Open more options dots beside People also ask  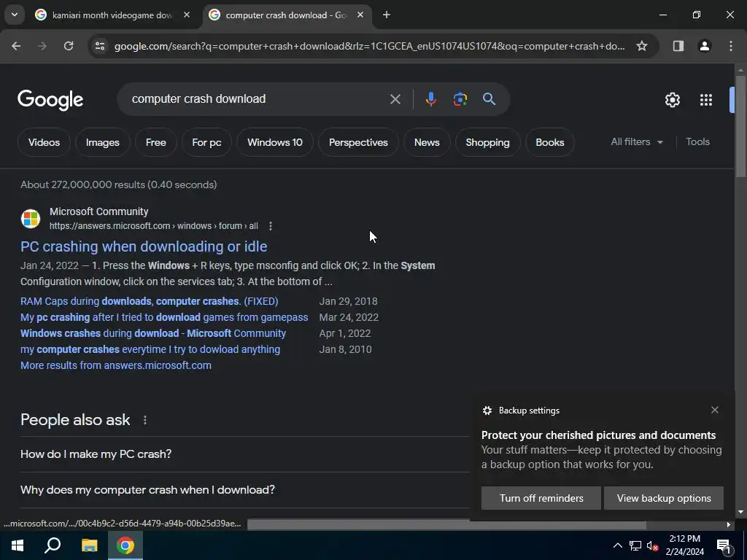145,420
